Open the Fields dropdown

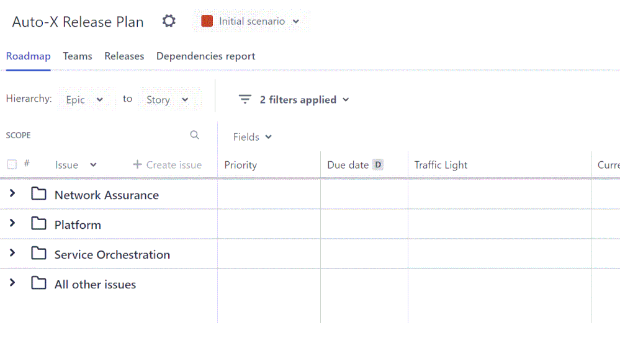252,137
